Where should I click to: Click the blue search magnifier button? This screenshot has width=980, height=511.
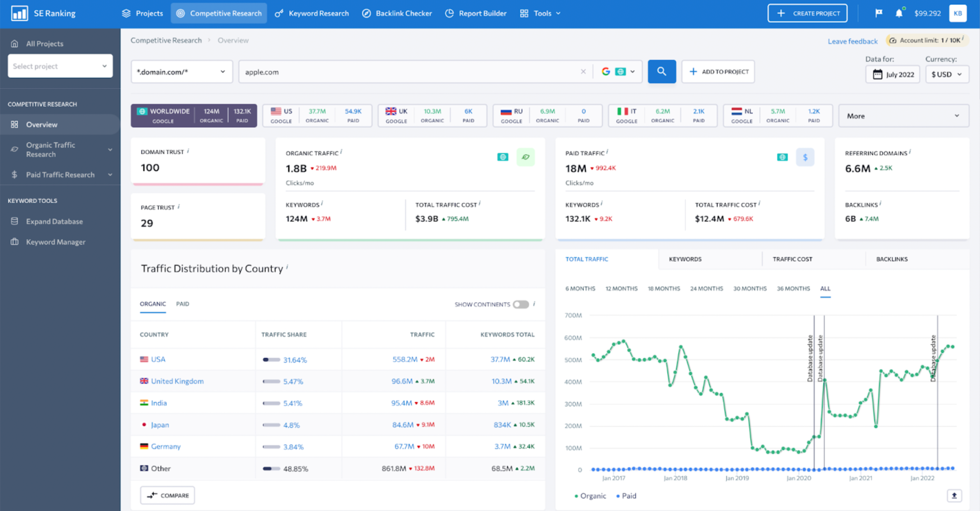661,71
